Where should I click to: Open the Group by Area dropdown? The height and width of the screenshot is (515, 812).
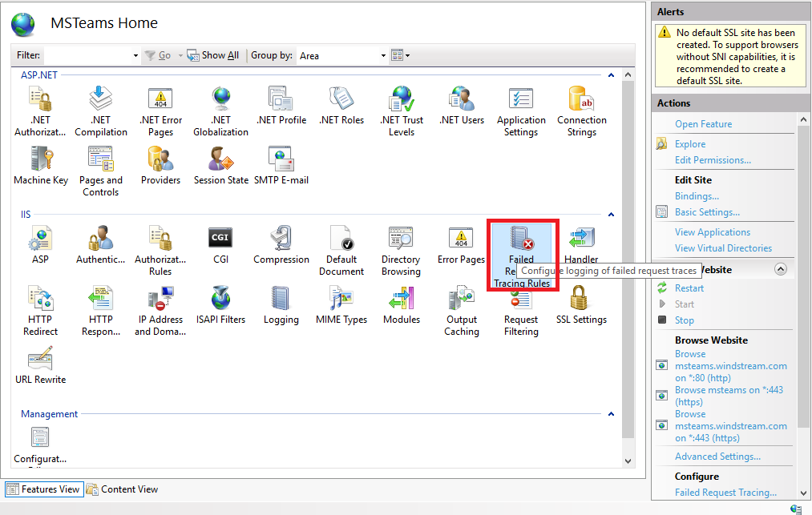pyautogui.click(x=342, y=55)
